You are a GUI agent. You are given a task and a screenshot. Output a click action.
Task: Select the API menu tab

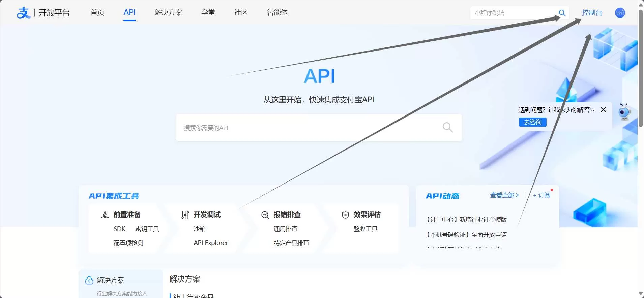129,12
